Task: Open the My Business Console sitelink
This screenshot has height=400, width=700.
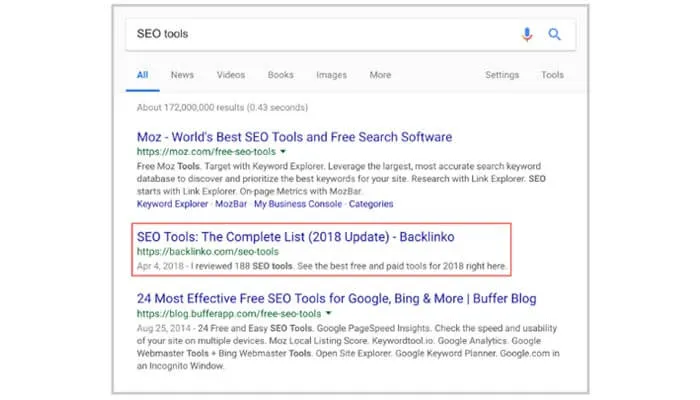Action: coord(298,204)
